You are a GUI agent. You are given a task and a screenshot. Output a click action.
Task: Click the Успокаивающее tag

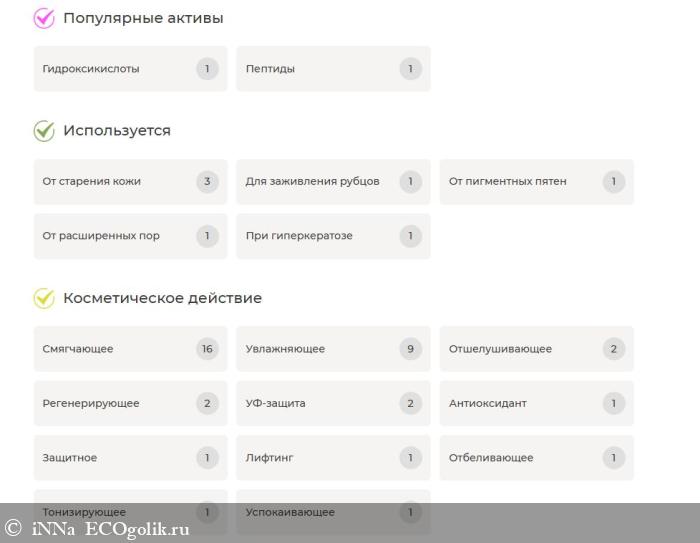333,512
